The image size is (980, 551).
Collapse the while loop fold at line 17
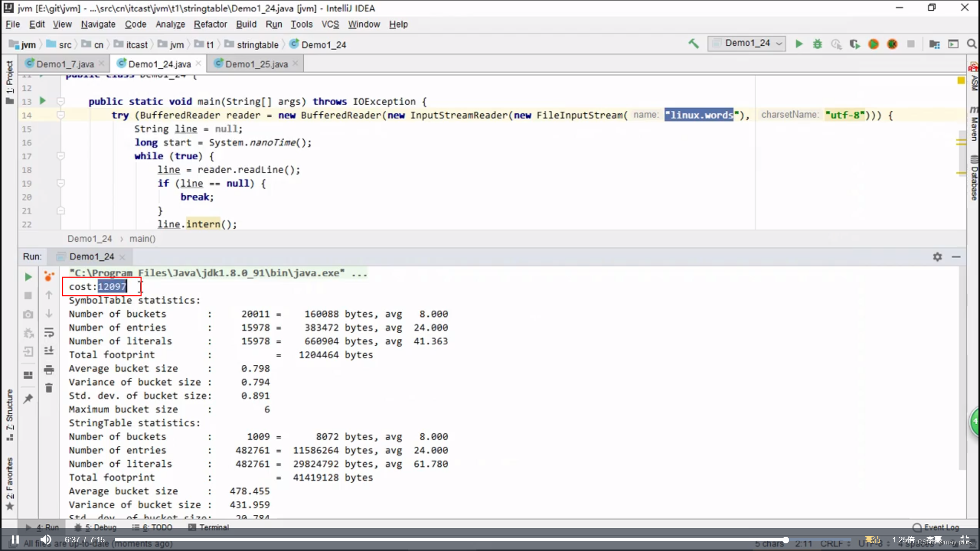(61, 156)
